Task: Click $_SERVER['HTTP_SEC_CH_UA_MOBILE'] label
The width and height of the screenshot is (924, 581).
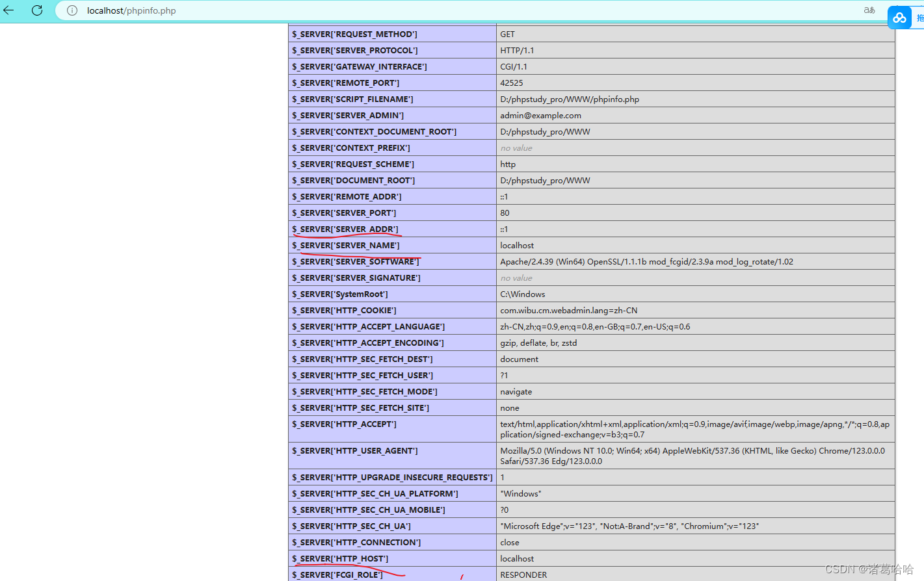Action: (x=369, y=510)
